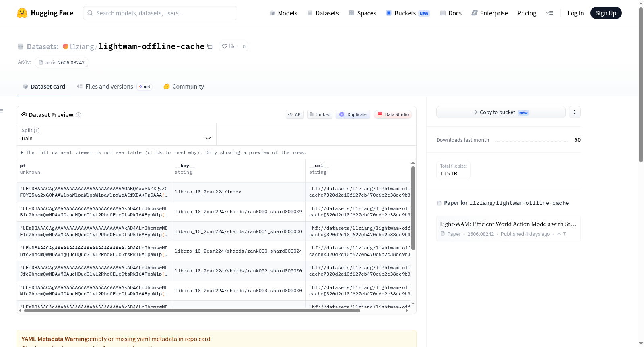Screen dimensions: 644x347
Task: Click the table's scroll-left arrow
Action: [20, 310]
